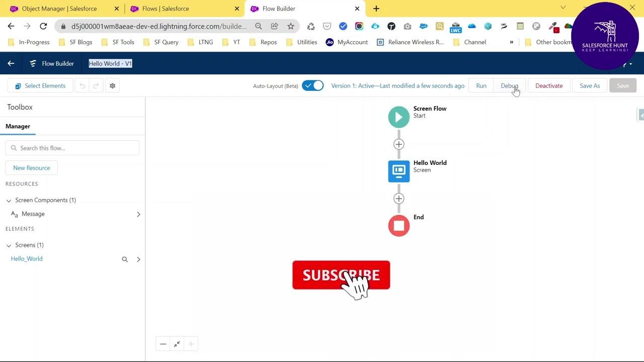Image resolution: width=644 pixels, height=362 pixels.
Task: Click the New Resource button
Action: pyautogui.click(x=32, y=168)
